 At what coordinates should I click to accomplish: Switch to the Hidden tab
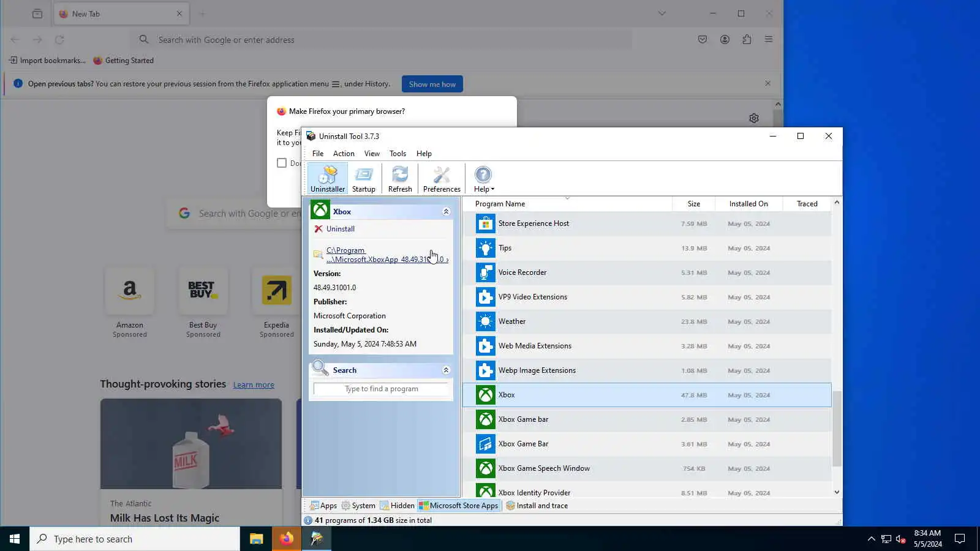397,506
